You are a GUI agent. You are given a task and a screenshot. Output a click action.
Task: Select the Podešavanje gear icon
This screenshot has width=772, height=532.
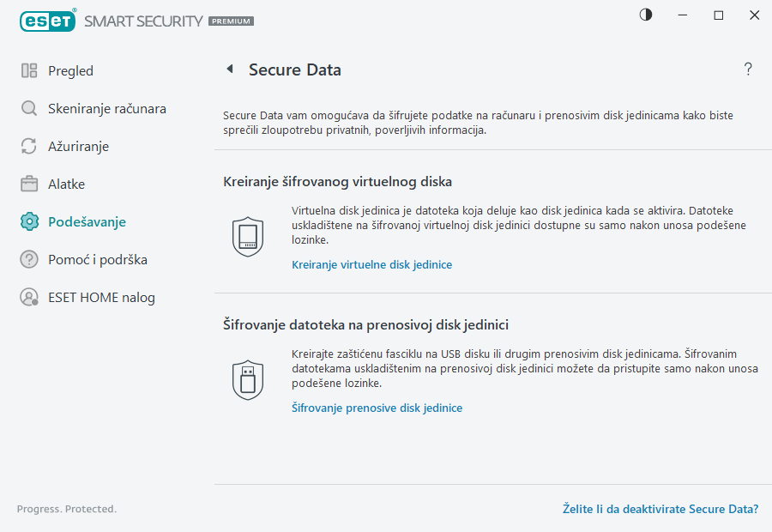click(29, 221)
